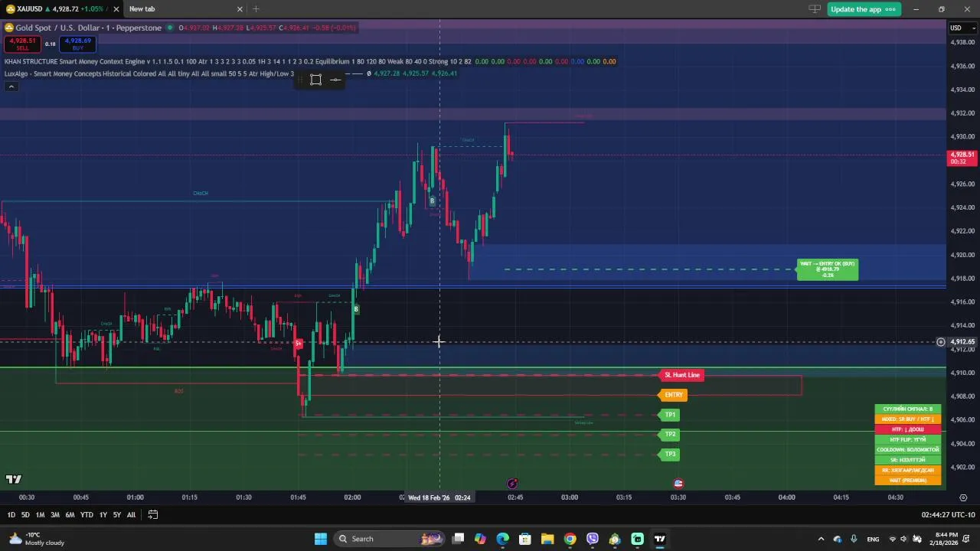Close the XAUUSD tab
This screenshot has height=551, width=980.
pos(116,9)
